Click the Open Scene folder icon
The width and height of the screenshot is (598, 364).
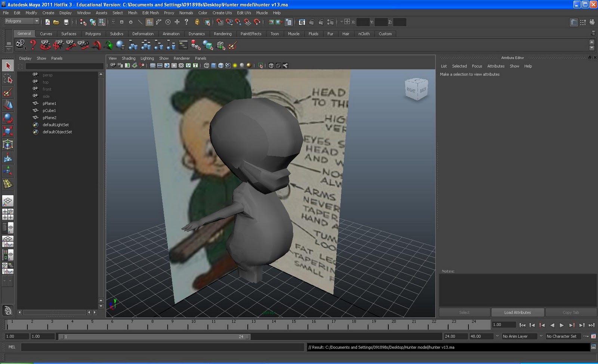pos(56,22)
